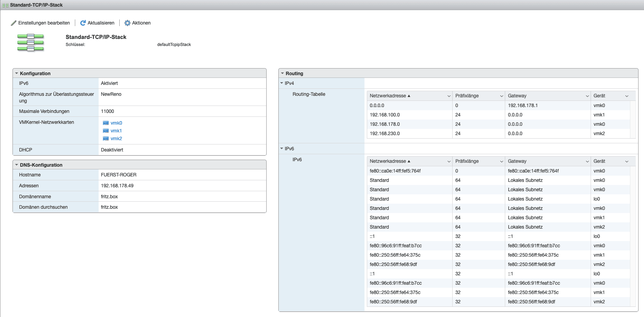The image size is (644, 317).
Task: Collapse the DNS-Konfiguration panel
Action: [17, 165]
